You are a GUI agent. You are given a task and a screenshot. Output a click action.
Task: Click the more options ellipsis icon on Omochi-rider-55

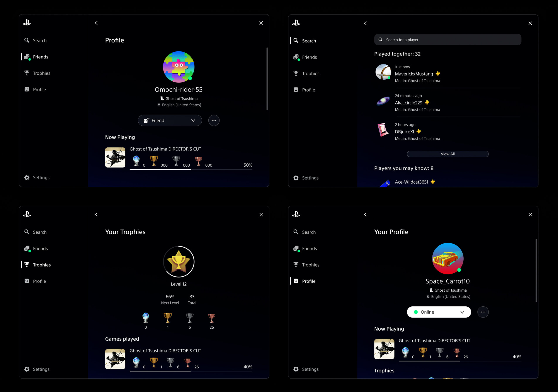[214, 120]
